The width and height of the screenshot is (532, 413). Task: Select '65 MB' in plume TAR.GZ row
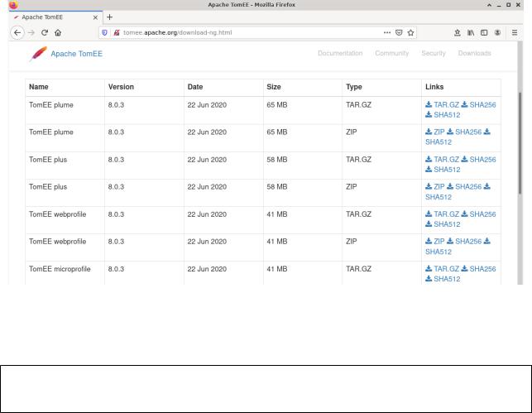(x=277, y=105)
